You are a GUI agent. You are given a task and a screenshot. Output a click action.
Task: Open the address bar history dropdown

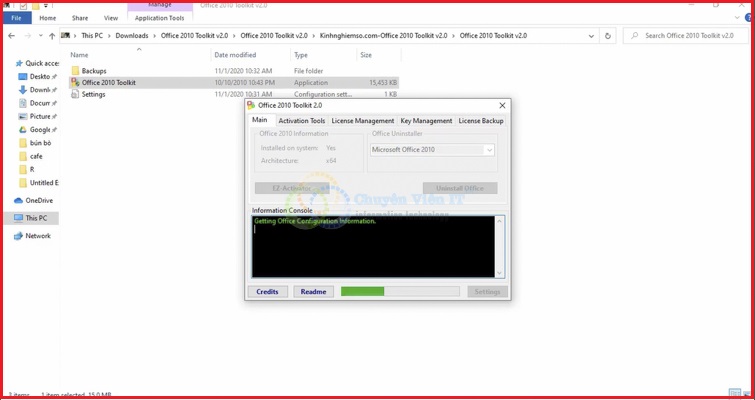[x=591, y=36]
